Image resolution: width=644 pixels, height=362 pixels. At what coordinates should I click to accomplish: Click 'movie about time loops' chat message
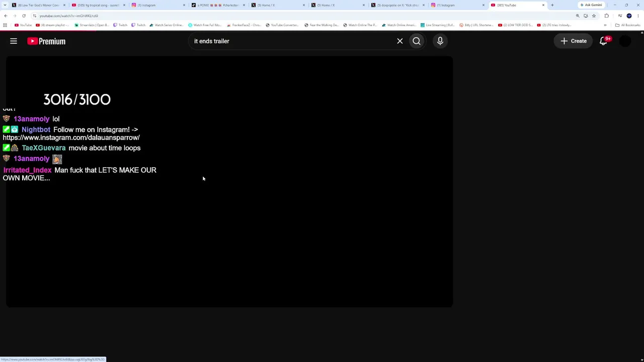click(105, 148)
